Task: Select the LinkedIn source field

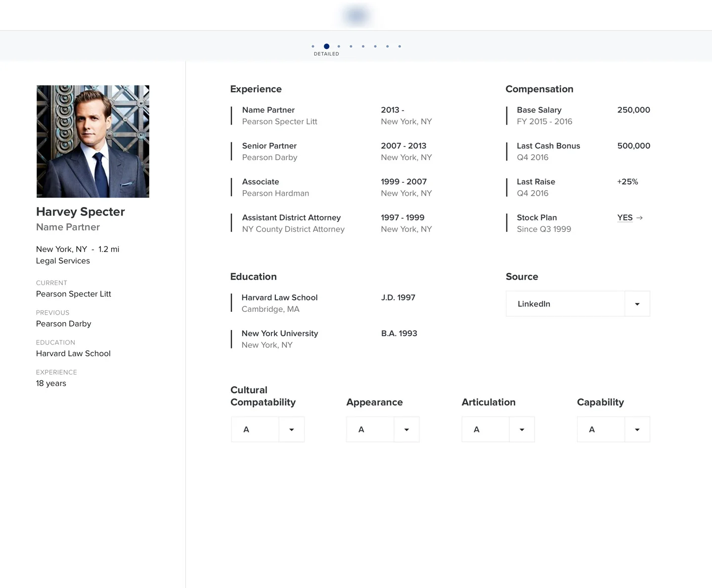Action: coord(566,304)
